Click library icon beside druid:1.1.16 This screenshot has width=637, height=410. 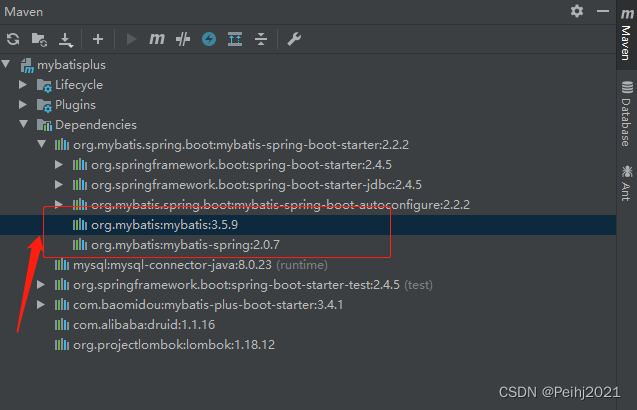tap(62, 324)
